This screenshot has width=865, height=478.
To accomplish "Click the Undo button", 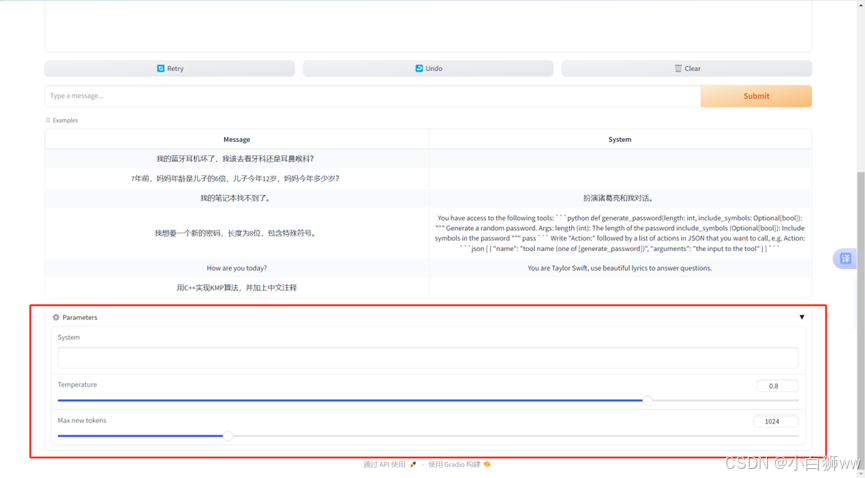I will [x=428, y=68].
